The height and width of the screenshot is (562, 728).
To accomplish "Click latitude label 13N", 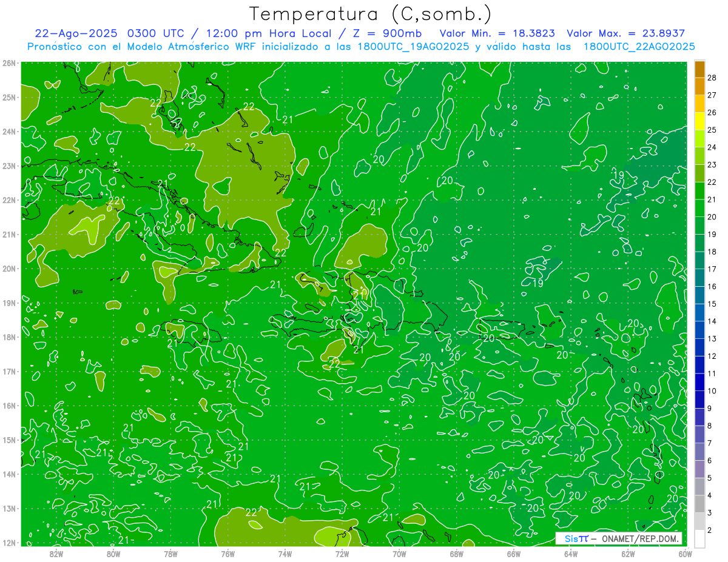I will point(8,508).
